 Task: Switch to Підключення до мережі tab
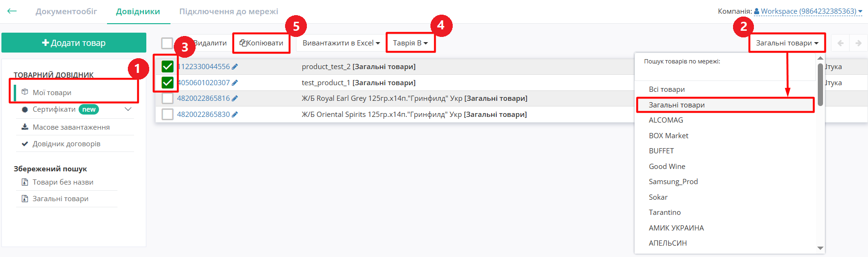coord(229,11)
